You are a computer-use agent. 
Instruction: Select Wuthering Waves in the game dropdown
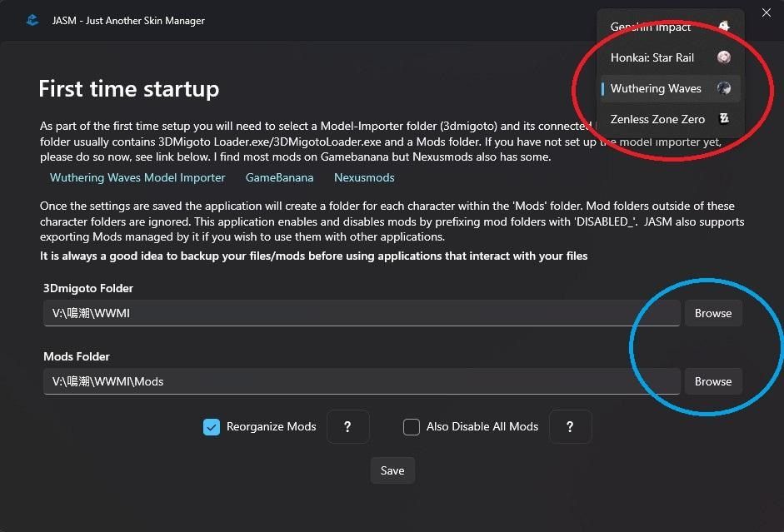(x=656, y=88)
